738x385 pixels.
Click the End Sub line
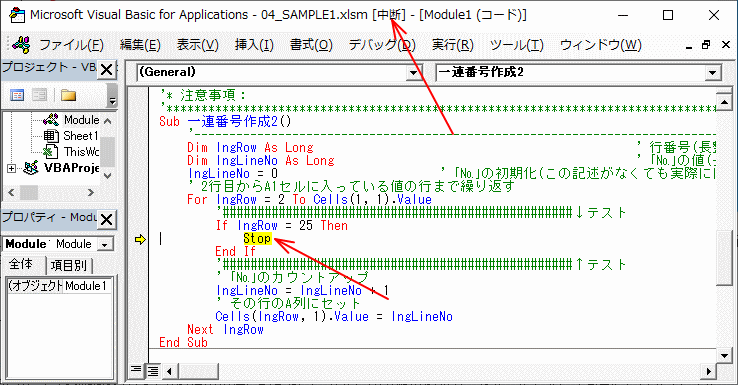183,342
